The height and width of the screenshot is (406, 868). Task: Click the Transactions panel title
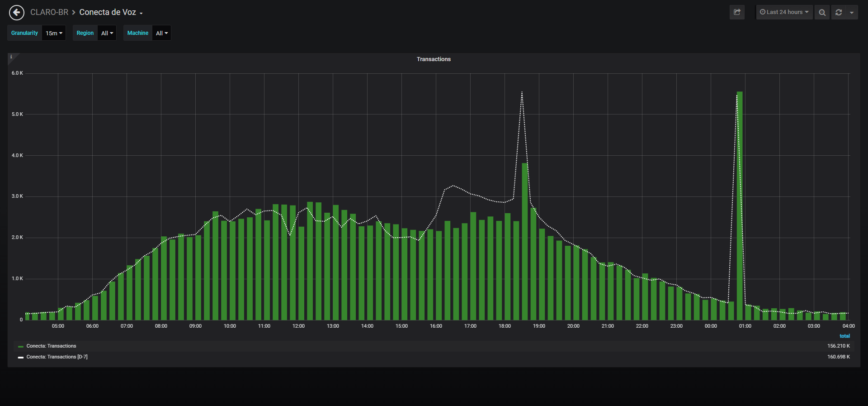434,59
